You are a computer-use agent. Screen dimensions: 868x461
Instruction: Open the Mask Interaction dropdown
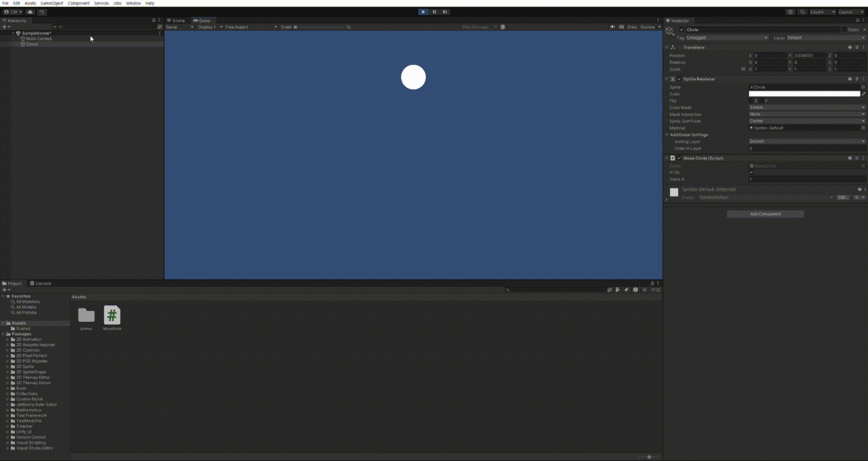point(807,114)
